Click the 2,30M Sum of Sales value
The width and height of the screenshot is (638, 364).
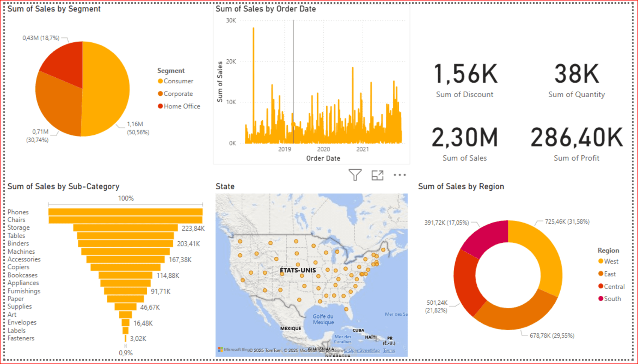click(x=465, y=137)
